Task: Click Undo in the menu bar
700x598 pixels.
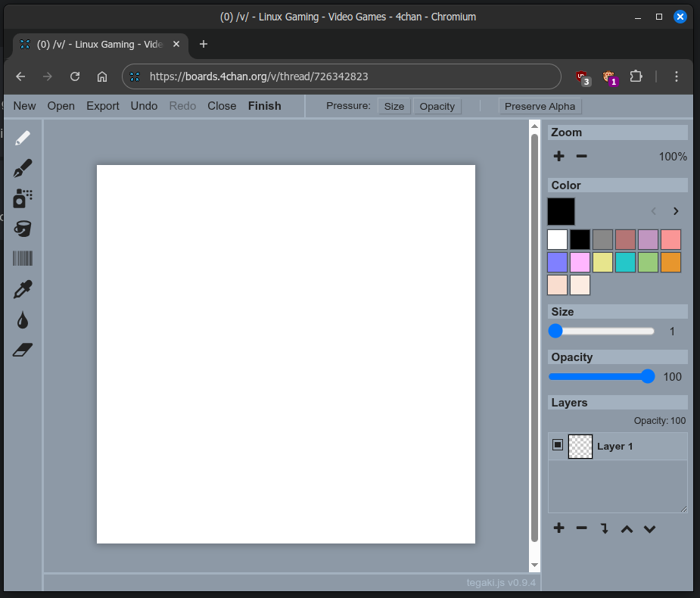Action: pyautogui.click(x=144, y=106)
